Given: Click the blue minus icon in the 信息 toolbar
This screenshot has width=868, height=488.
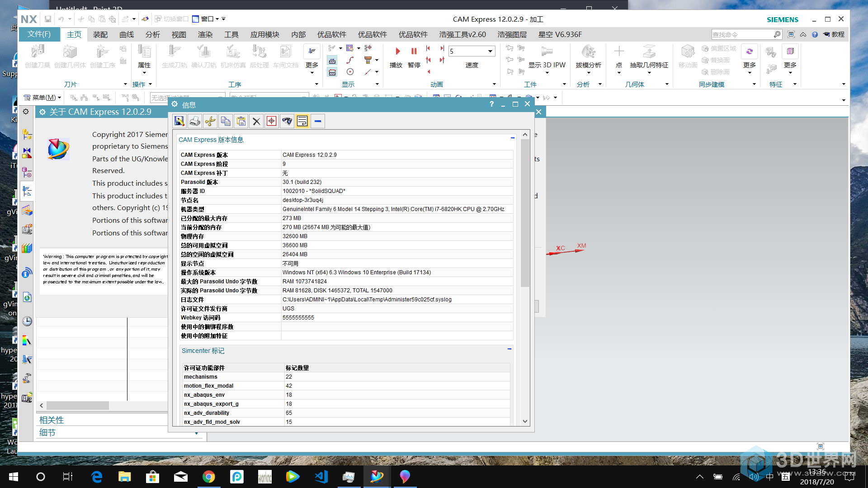Looking at the screenshot, I should point(318,121).
